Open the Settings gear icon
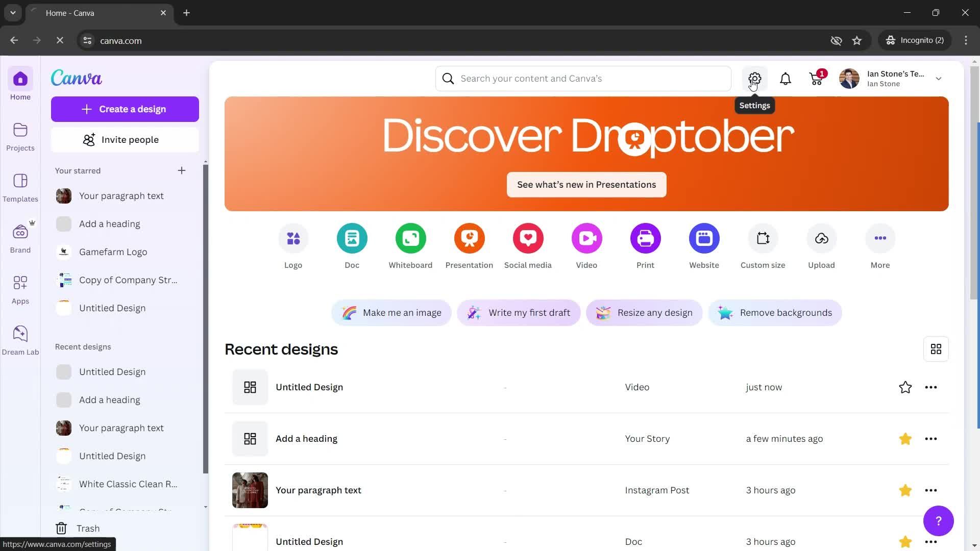The height and width of the screenshot is (551, 980). click(x=754, y=79)
